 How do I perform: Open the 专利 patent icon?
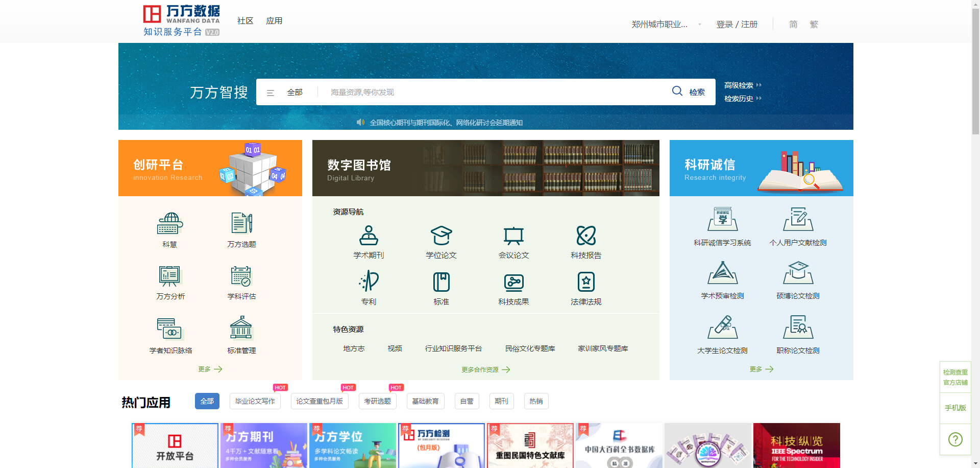click(369, 282)
